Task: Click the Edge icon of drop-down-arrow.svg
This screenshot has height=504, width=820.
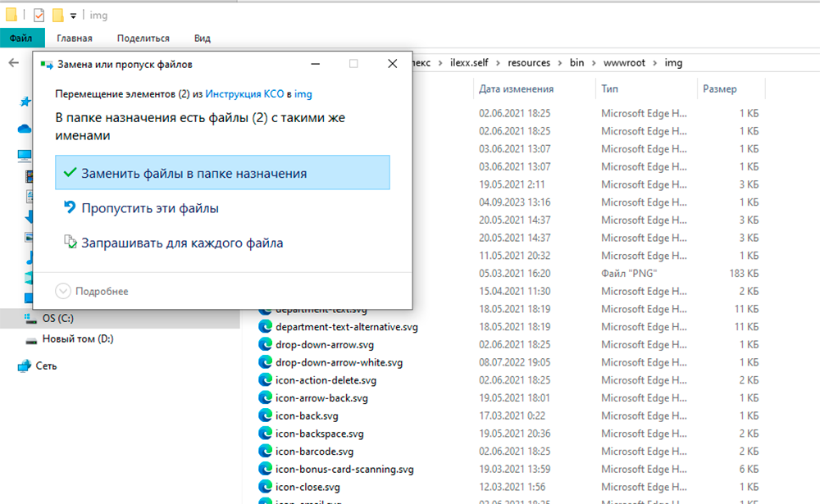Action: tap(265, 344)
